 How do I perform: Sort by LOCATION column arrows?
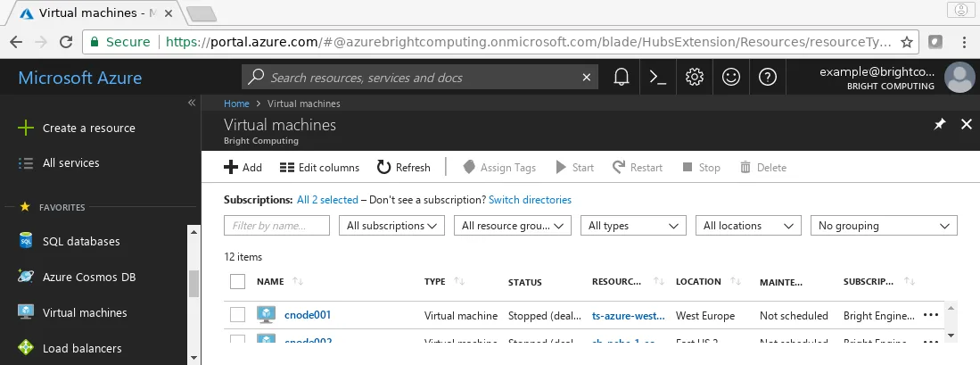point(736,282)
